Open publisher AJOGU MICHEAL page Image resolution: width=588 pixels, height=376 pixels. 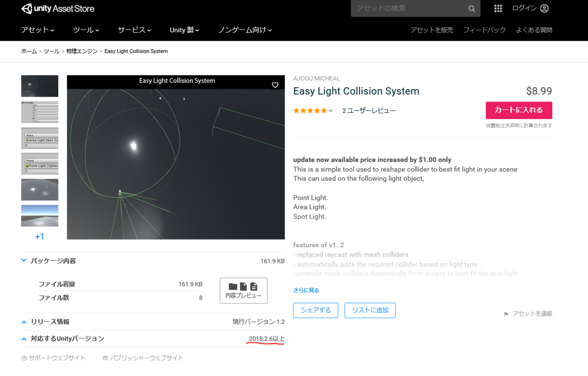coord(317,78)
